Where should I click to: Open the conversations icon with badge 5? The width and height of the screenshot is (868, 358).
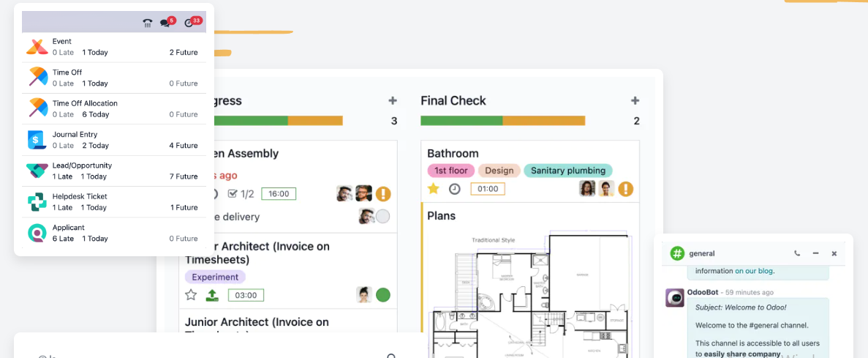pyautogui.click(x=165, y=23)
